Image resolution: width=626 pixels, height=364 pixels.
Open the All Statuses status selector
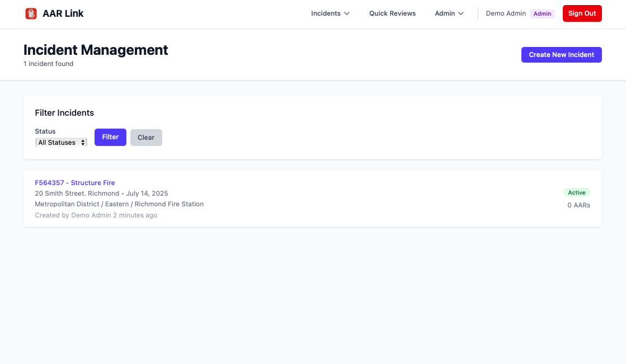coord(61,142)
